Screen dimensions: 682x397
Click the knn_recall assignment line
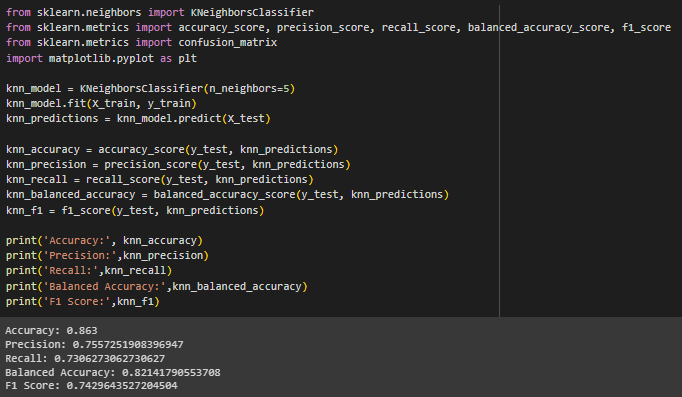coord(160,180)
